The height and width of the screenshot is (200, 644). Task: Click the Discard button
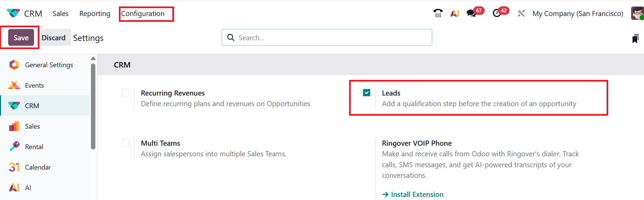coord(53,38)
